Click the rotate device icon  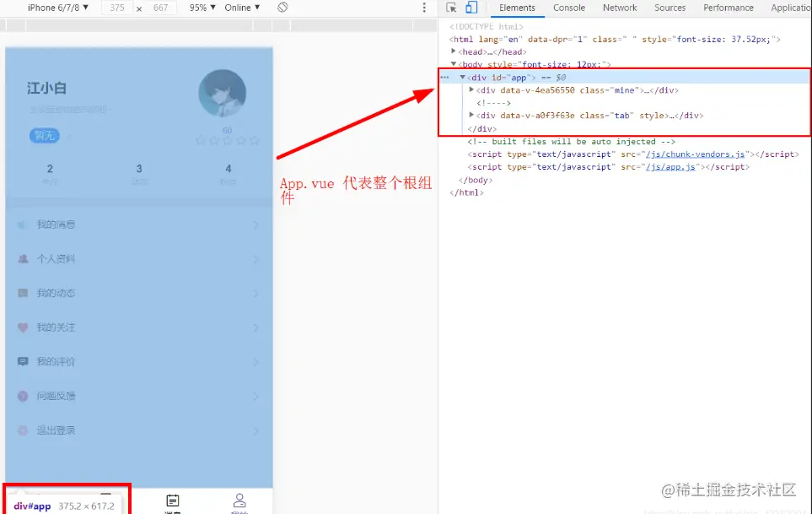point(282,8)
